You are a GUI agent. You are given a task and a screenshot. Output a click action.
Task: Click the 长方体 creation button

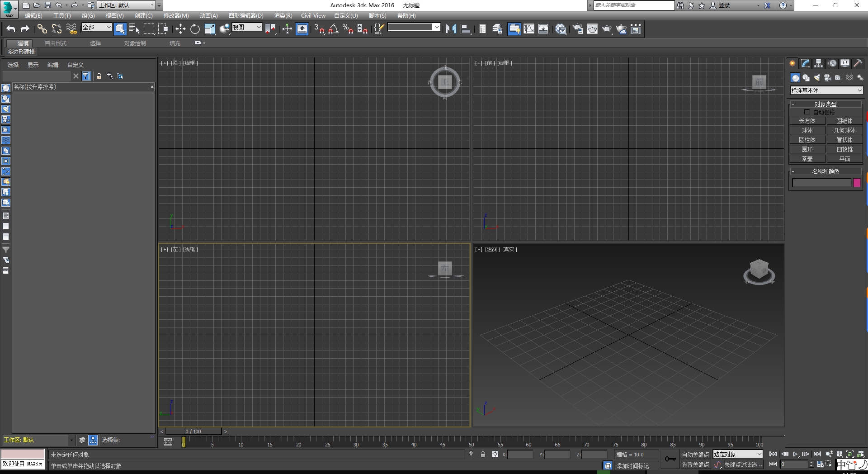(x=807, y=120)
